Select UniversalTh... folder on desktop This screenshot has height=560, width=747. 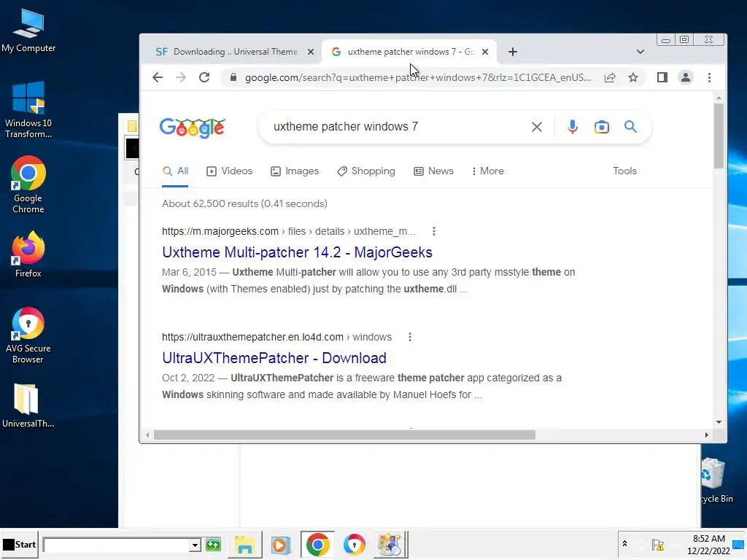pyautogui.click(x=28, y=405)
